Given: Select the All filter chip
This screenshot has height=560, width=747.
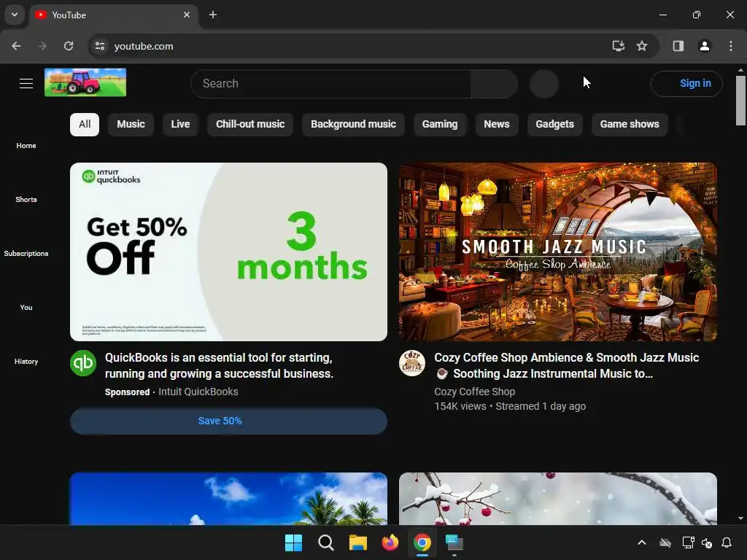Looking at the screenshot, I should 85,124.
